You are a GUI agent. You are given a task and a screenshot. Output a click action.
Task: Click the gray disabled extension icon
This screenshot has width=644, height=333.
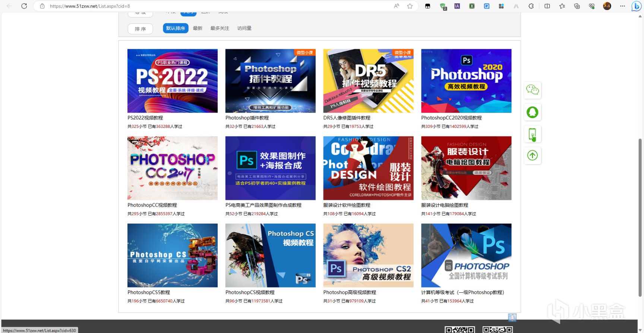coord(516,6)
